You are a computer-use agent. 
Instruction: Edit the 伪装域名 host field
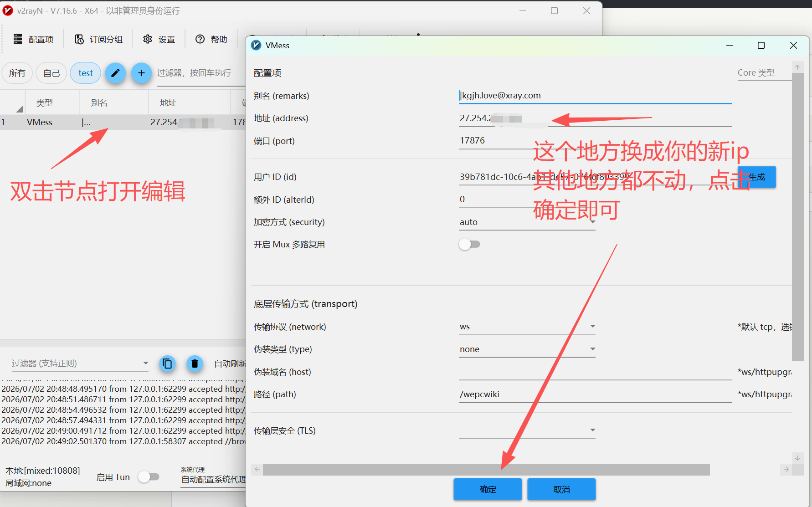point(595,372)
